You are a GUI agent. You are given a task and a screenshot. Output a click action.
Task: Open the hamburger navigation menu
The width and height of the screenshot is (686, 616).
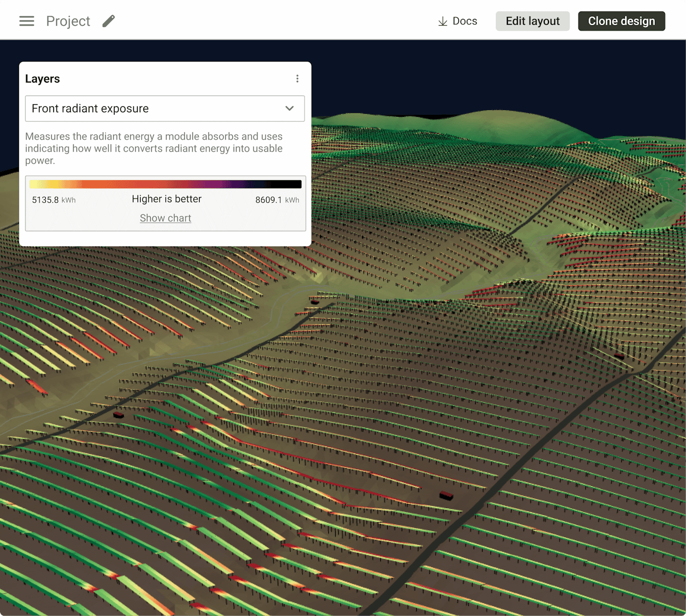pos(26,21)
